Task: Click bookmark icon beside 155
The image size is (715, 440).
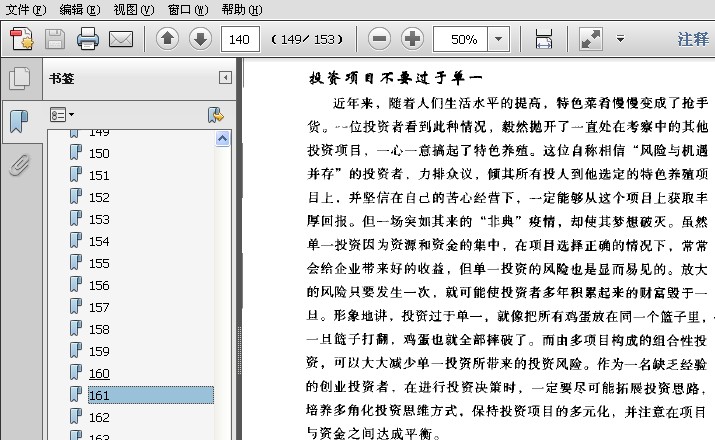Action: (x=76, y=262)
